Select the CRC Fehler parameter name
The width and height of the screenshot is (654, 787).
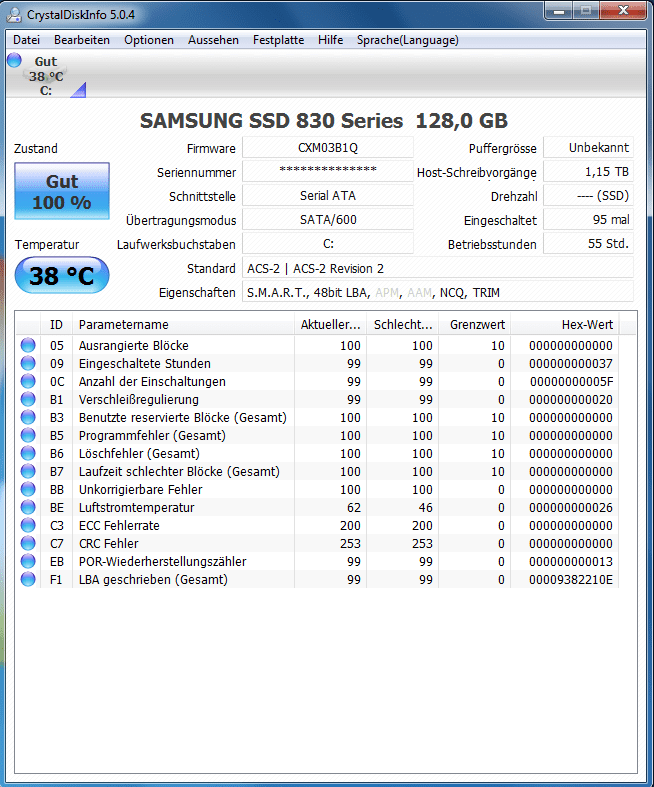coord(108,544)
